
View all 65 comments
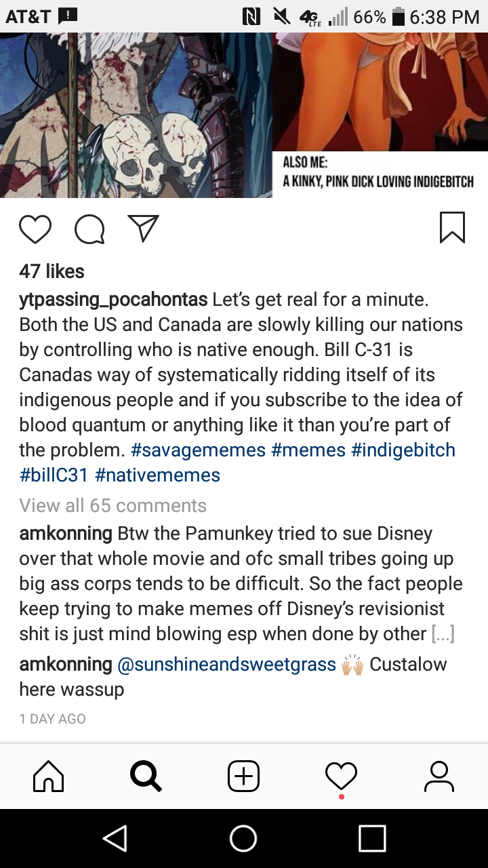pyautogui.click(x=113, y=506)
